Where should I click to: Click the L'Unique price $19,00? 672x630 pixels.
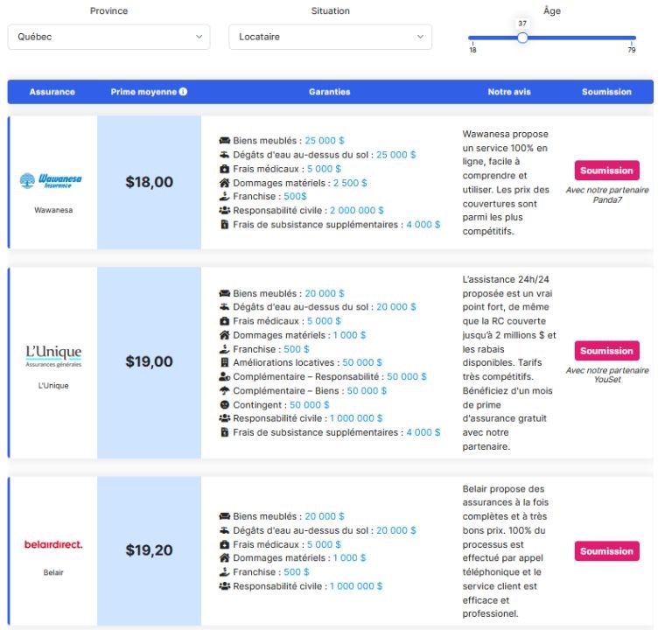tap(149, 361)
